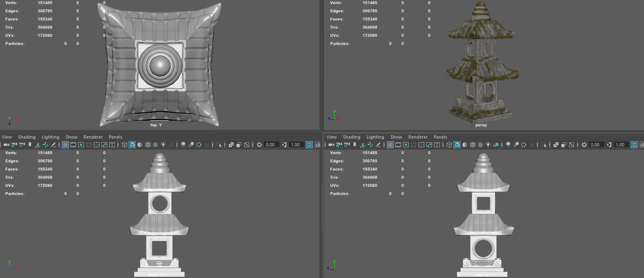Select Grease Pencil icon in front view panel

(53, 145)
